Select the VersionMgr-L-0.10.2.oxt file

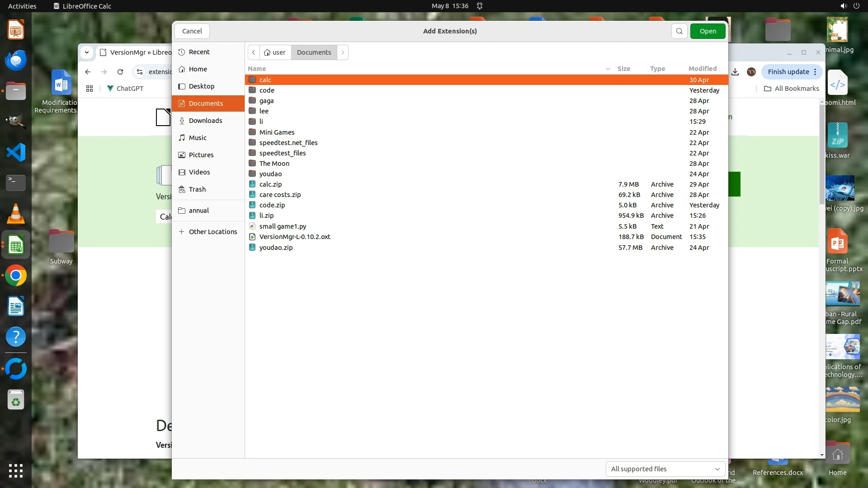(x=295, y=237)
